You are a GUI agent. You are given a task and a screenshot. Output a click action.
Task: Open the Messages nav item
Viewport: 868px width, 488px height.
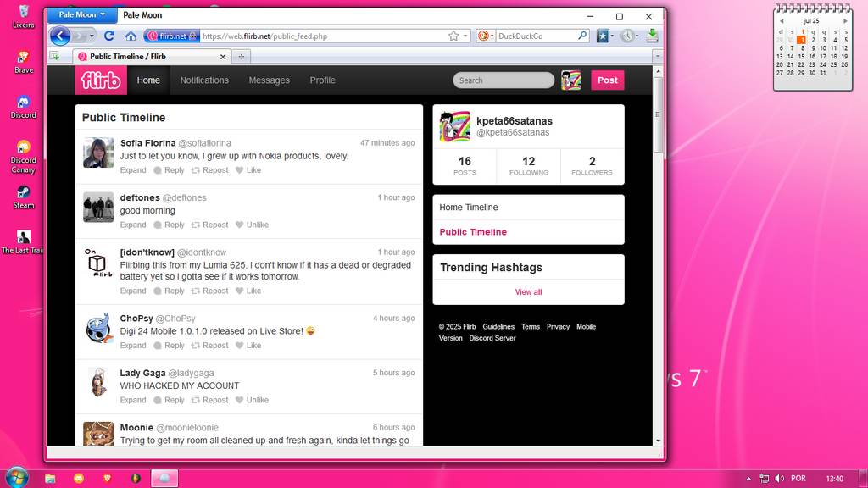click(x=269, y=80)
